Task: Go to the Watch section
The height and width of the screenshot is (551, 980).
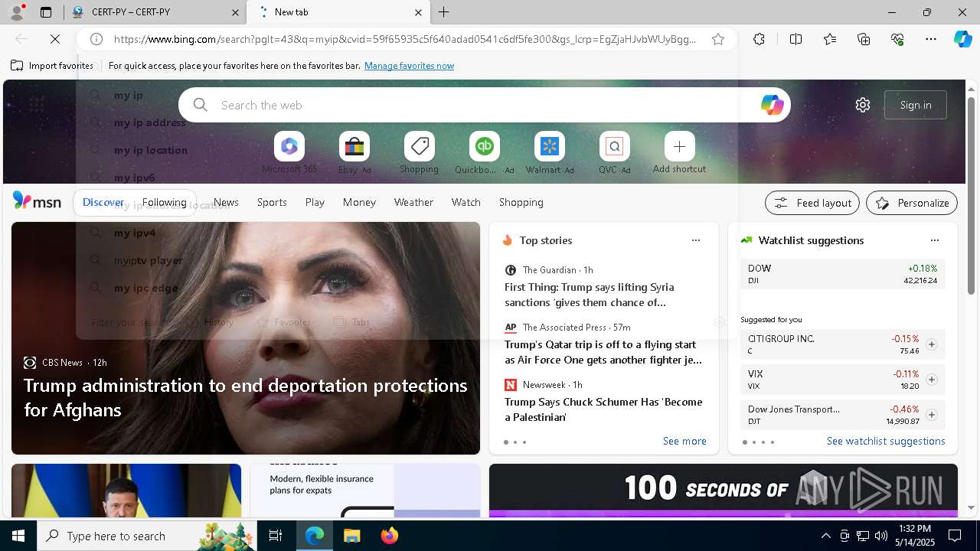Action: [466, 202]
